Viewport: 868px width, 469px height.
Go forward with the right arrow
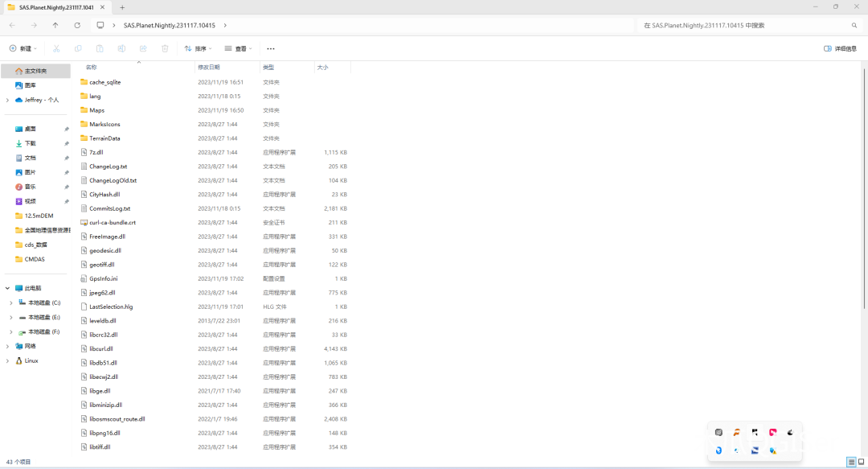point(34,26)
